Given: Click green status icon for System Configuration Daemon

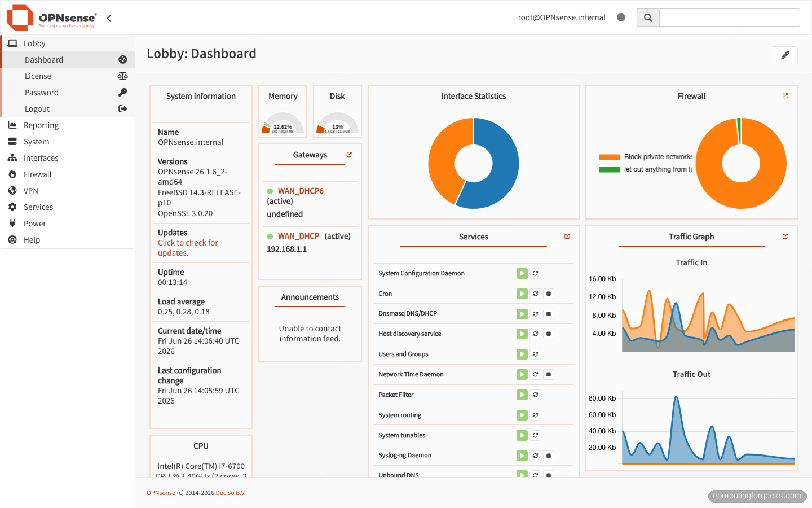Looking at the screenshot, I should [522, 273].
